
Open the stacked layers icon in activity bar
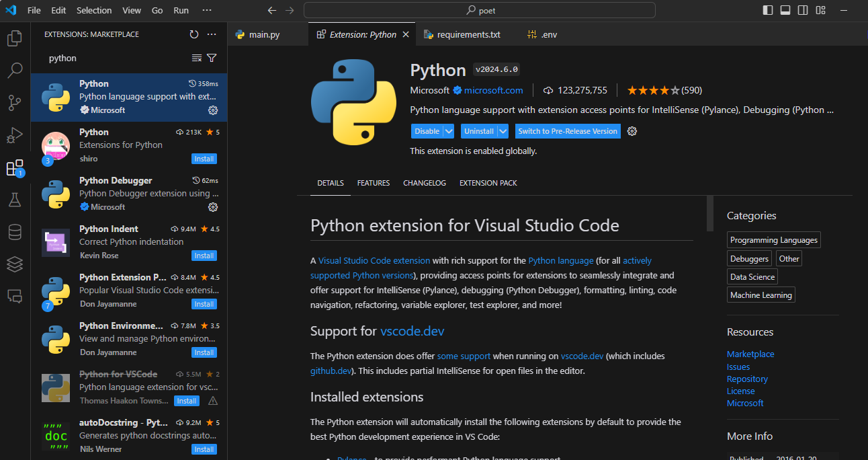pyautogui.click(x=15, y=264)
